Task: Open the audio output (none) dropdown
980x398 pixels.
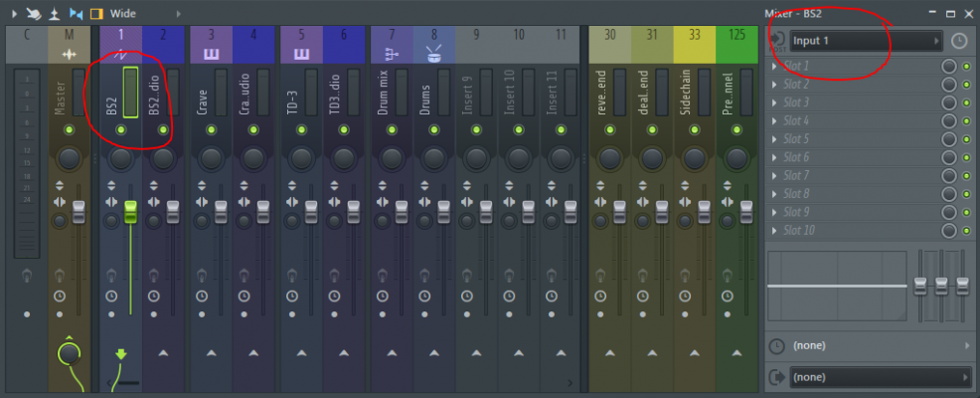Action: (x=880, y=377)
